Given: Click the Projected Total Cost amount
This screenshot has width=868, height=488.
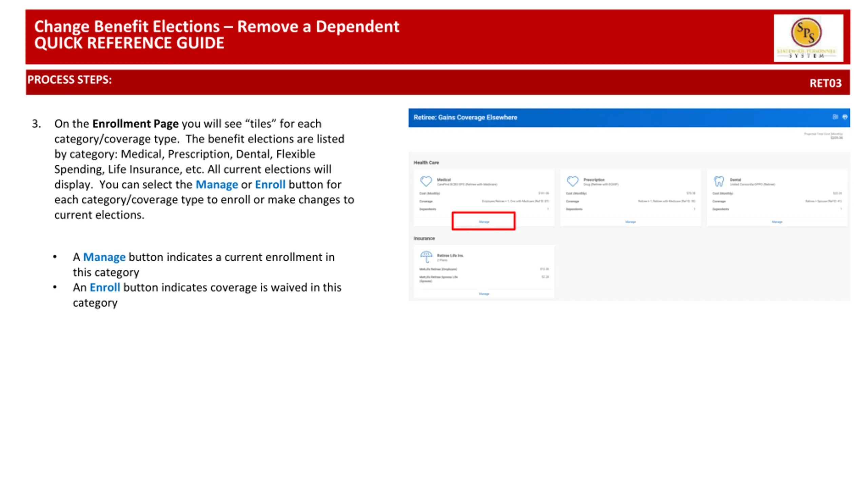Looking at the screenshot, I should pyautogui.click(x=836, y=138).
